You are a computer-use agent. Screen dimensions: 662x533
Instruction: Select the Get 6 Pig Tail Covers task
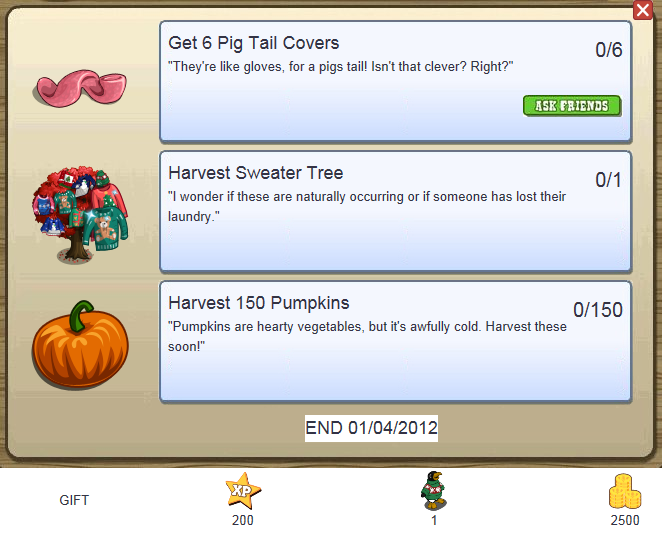[395, 82]
